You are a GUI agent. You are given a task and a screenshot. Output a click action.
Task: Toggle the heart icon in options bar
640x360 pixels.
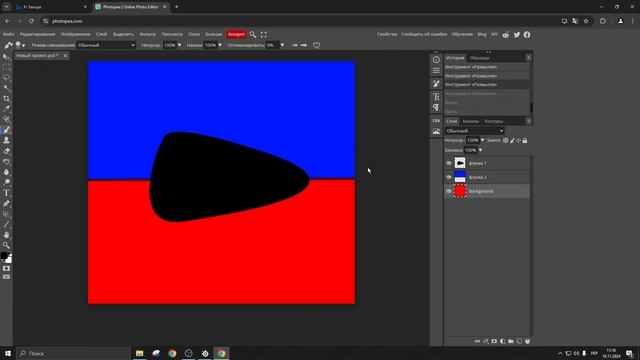pyautogui.click(x=316, y=45)
